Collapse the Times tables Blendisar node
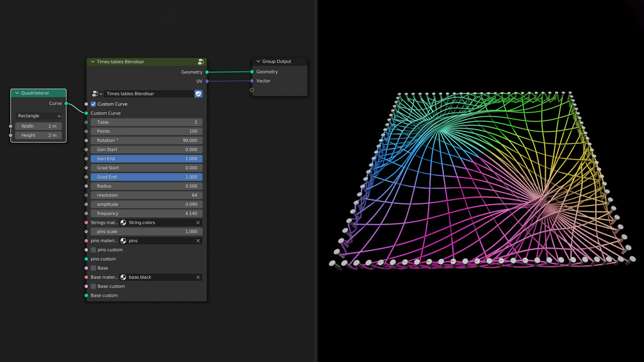The image size is (644, 362). pyautogui.click(x=92, y=62)
